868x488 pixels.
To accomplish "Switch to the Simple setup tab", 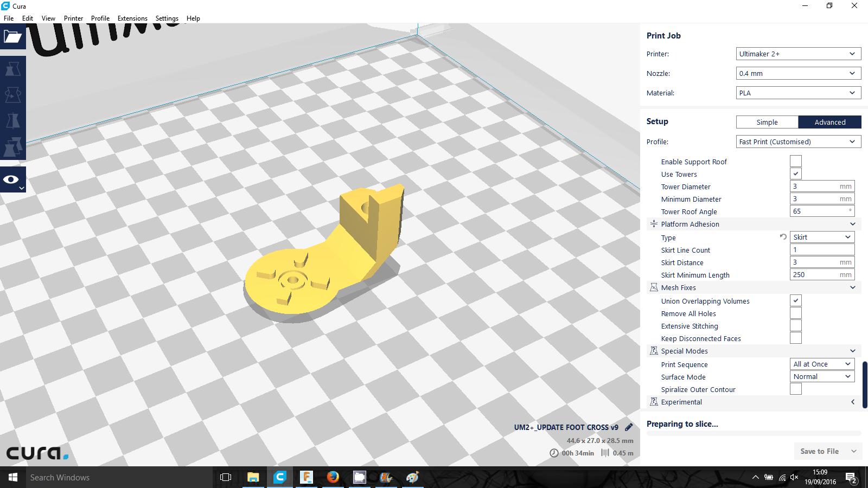I will [x=767, y=122].
